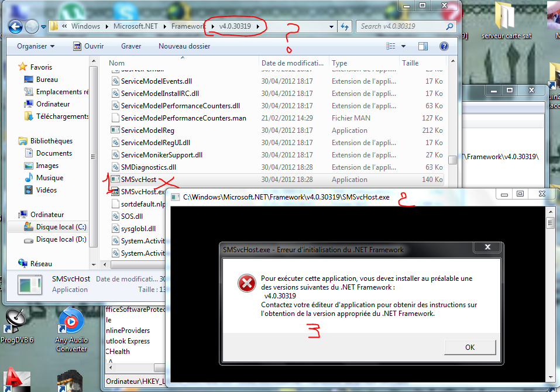The height and width of the screenshot is (392, 560).
Task: Click the SMSvcHost application file icon
Action: 115,179
